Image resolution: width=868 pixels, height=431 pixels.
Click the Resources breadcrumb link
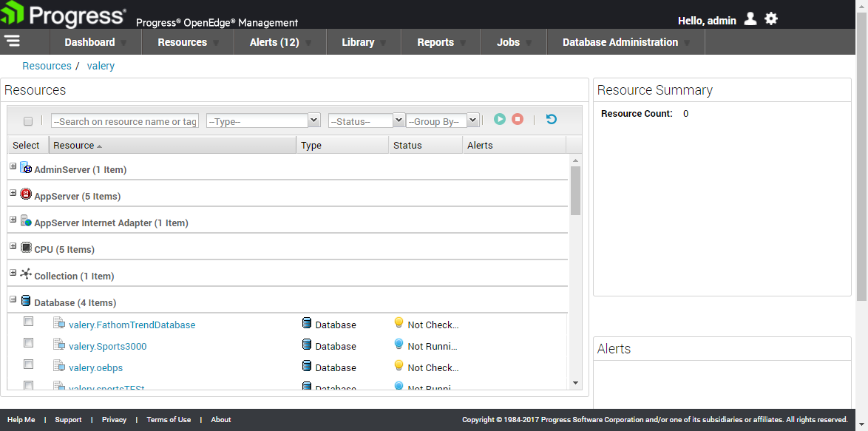(47, 66)
